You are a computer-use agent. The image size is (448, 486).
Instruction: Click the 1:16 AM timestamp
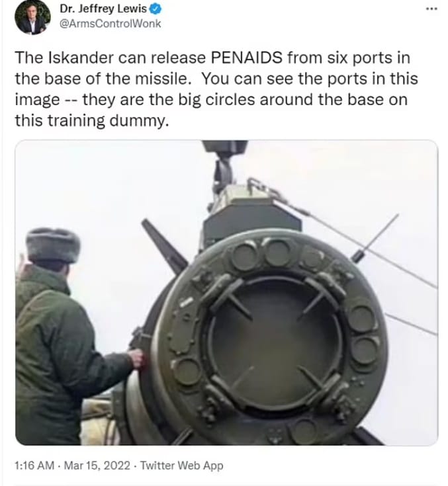(x=34, y=466)
